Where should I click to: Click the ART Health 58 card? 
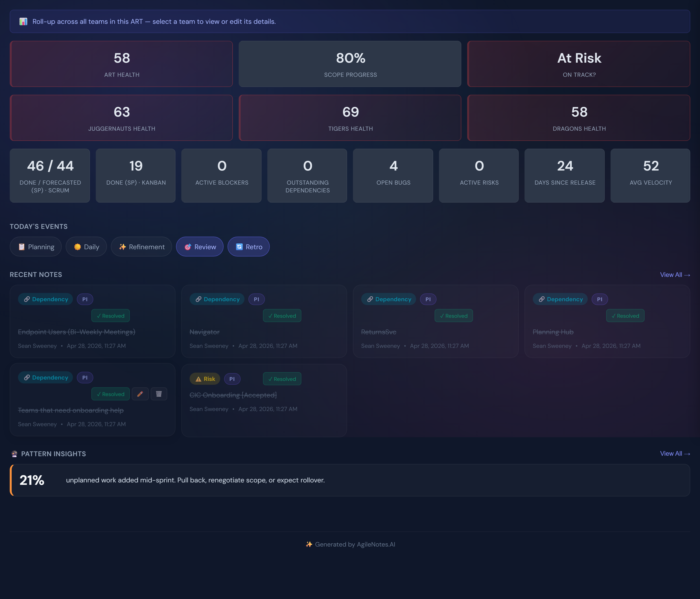(121, 64)
